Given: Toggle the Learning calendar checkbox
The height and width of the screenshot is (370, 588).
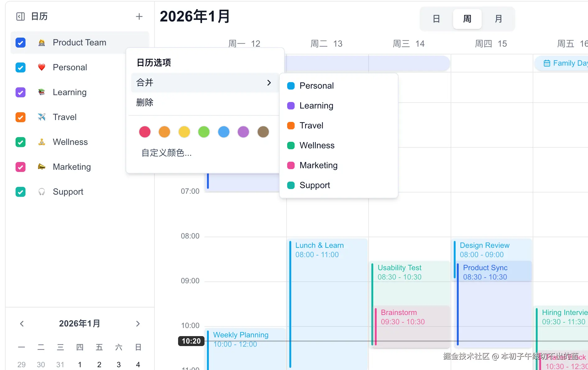Looking at the screenshot, I should pyautogui.click(x=21, y=92).
